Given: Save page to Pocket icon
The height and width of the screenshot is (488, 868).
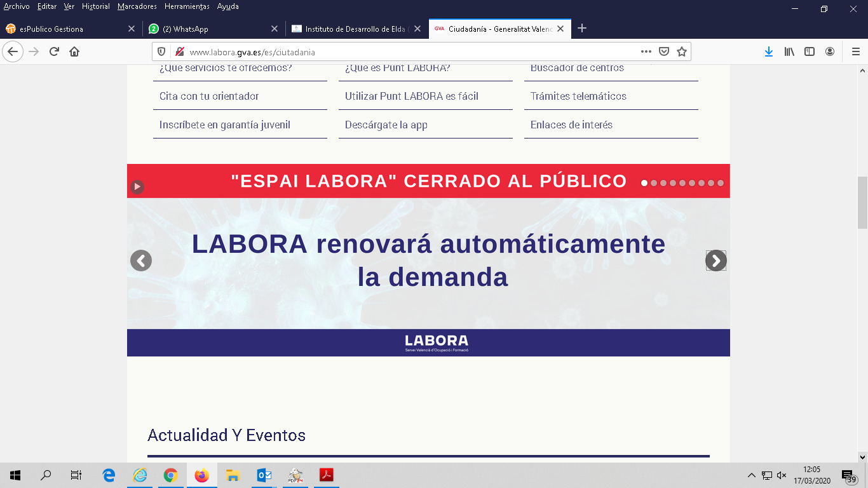Looking at the screenshot, I should (664, 51).
